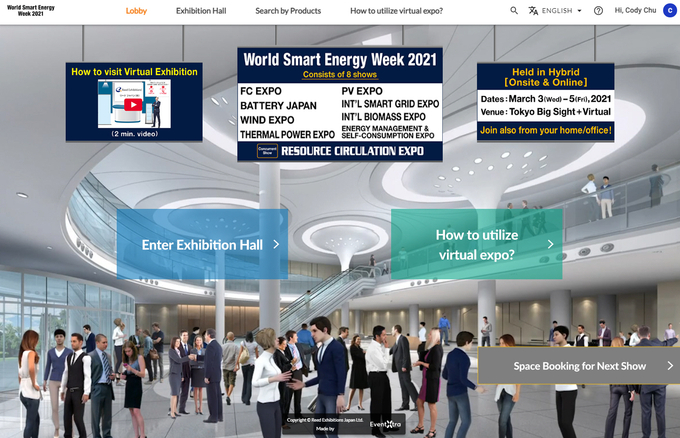Click 'INT'L BIOMASS EXPO' text
Viewport: 680px width, 438px height.
coord(383,117)
